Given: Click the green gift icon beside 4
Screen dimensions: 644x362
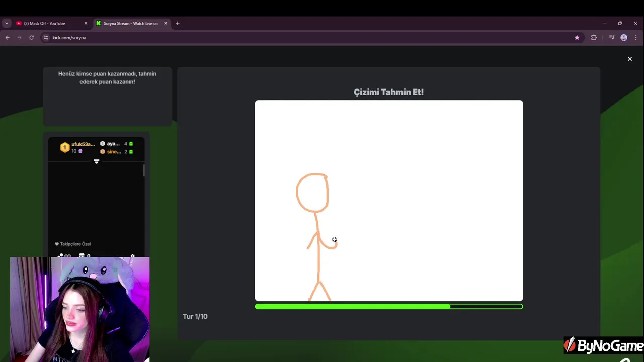Looking at the screenshot, I should tap(131, 144).
